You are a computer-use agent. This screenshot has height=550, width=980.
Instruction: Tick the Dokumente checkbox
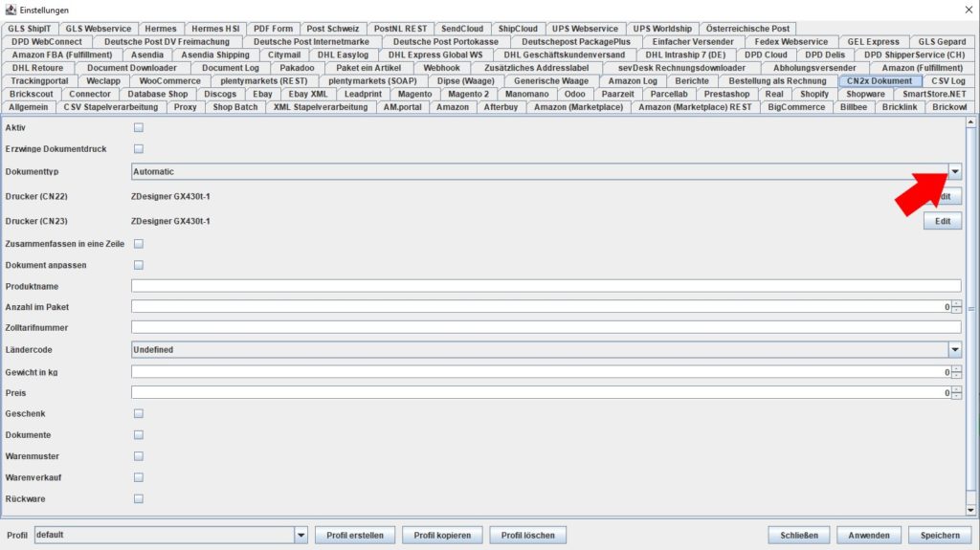(139, 435)
